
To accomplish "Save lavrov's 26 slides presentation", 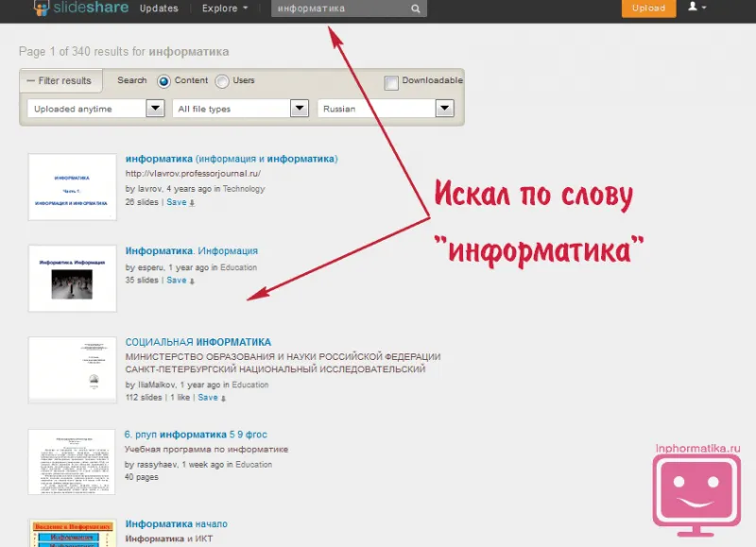I will [180, 202].
